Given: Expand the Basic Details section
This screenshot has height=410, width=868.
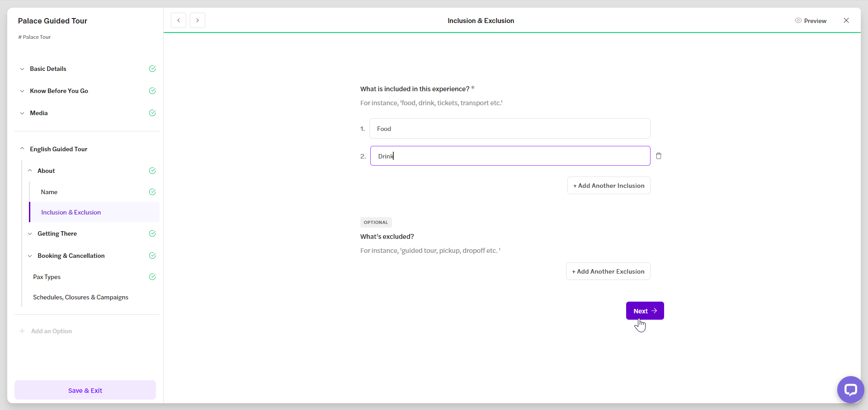Looking at the screenshot, I should pos(22,69).
